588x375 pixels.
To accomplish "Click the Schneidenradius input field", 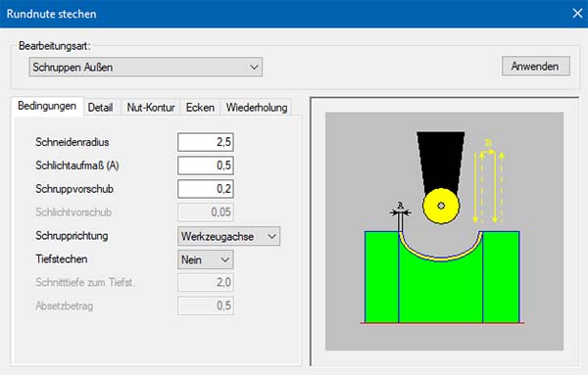I will click(206, 142).
